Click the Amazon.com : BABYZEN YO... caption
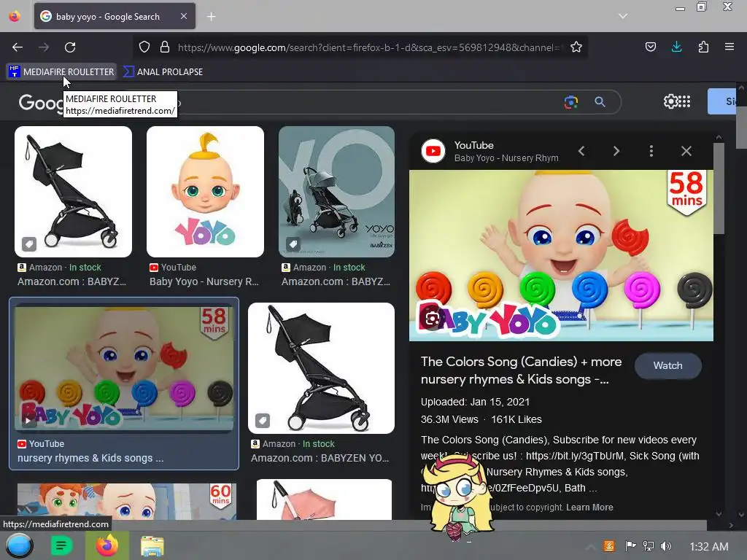Screen dimensions: 747x560 [x=320, y=458]
